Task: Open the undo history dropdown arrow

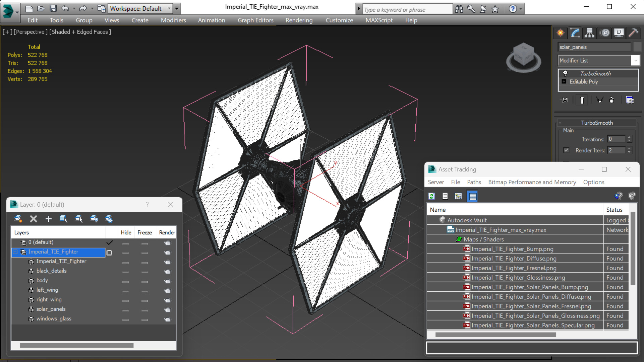Action: coord(74,8)
